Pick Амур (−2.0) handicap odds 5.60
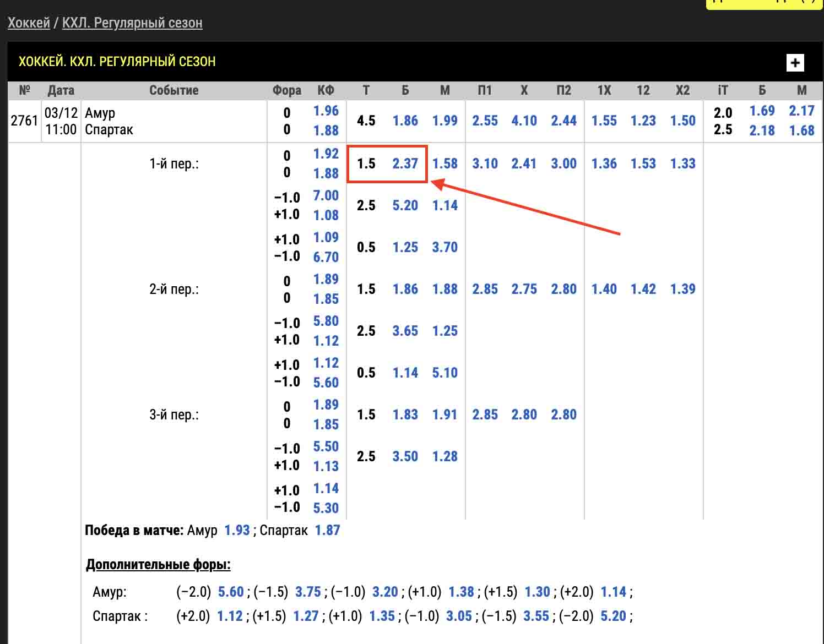 tap(231, 592)
